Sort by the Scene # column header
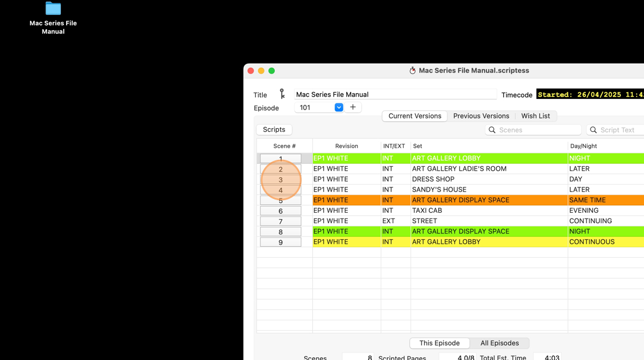 click(284, 146)
